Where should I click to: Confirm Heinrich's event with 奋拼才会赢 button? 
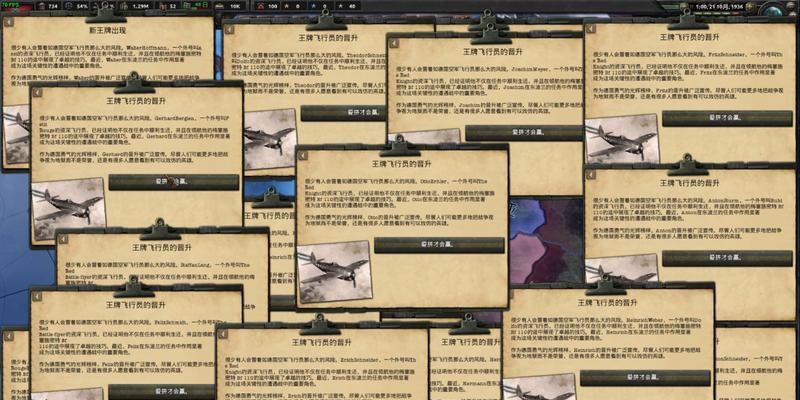pos(645,378)
